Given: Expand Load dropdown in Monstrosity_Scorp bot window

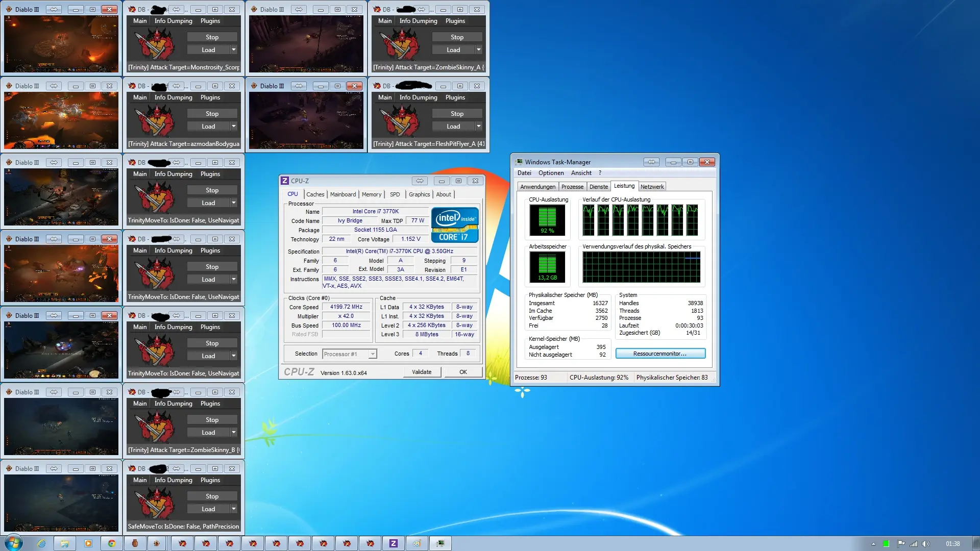Looking at the screenshot, I should tap(234, 49).
